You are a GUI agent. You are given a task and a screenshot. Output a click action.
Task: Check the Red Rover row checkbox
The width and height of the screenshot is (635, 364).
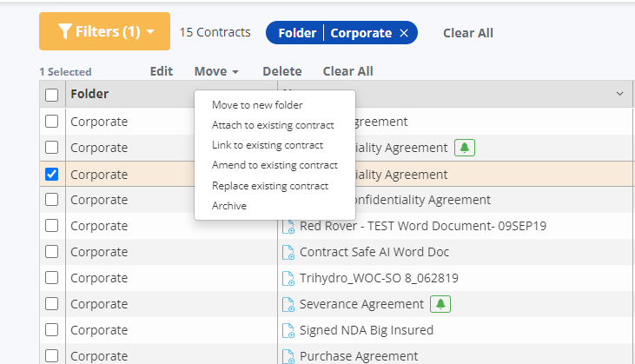pos(51,226)
